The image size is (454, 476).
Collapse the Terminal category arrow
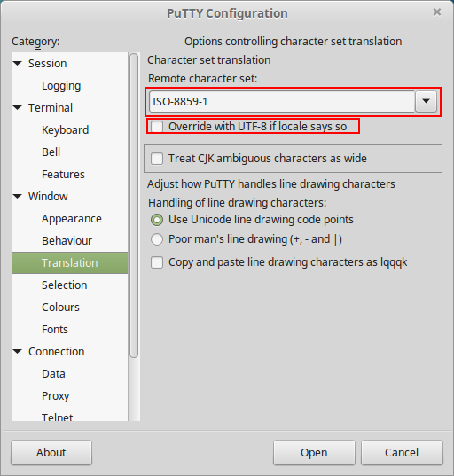point(18,108)
